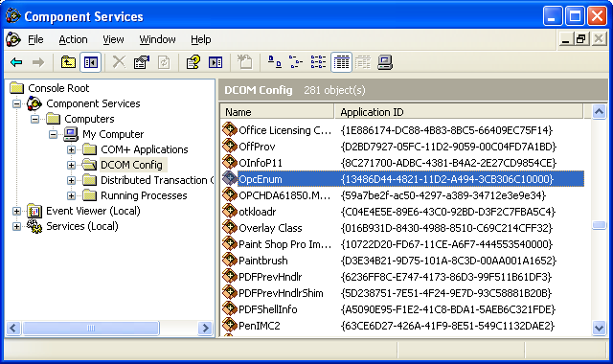The image size is (613, 364).
Task: Collapse the Computers tree node
Action: point(34,119)
